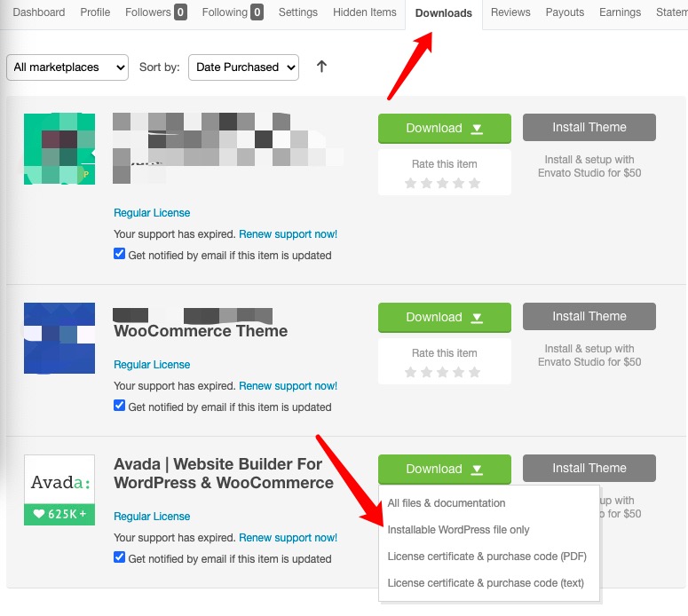Viewport: 688px width, 616px height.
Task: Open the Avada logo thumbnail
Action: coord(59,490)
